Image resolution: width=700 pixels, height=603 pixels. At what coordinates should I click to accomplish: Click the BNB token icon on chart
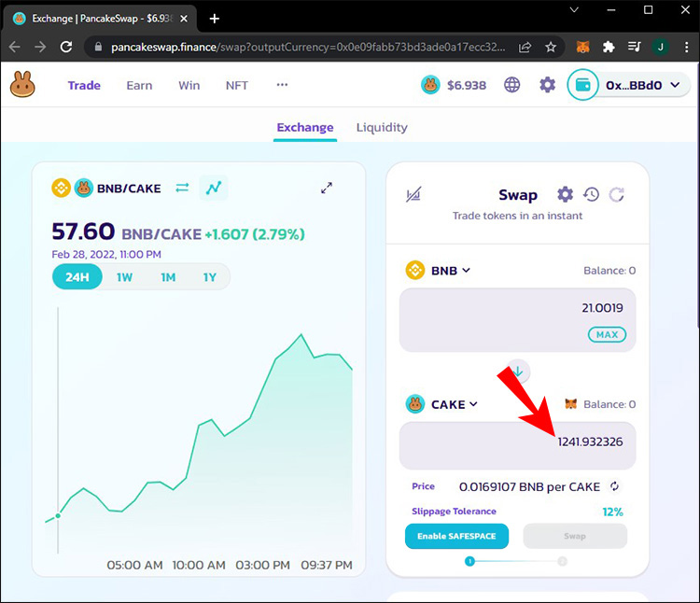coord(62,188)
